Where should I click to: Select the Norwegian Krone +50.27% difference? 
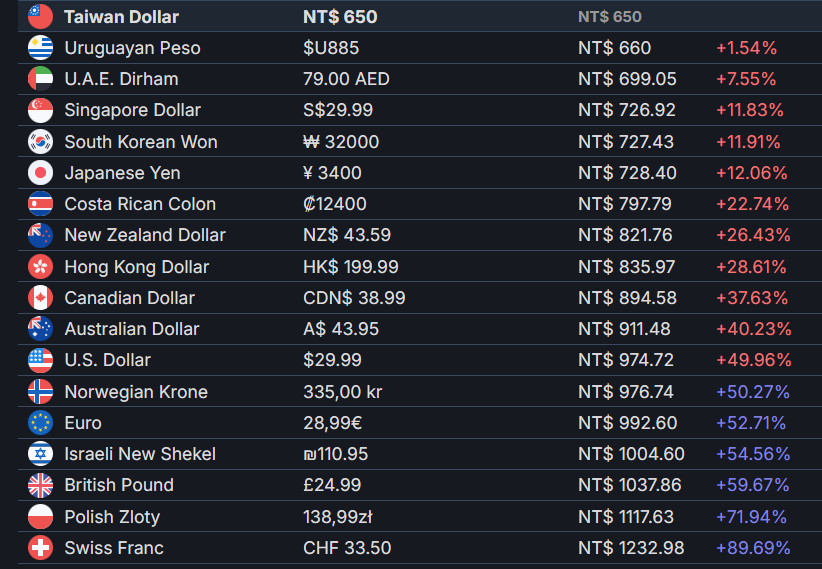click(753, 392)
